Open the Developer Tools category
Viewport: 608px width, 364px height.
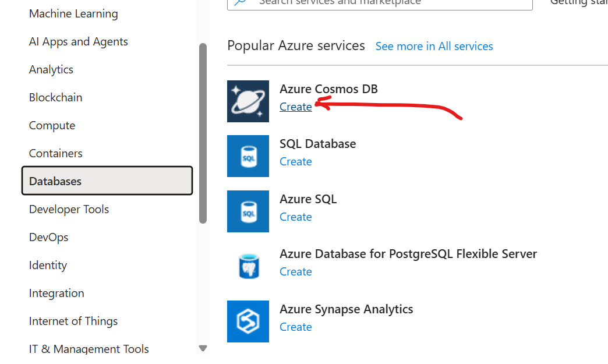coord(69,210)
